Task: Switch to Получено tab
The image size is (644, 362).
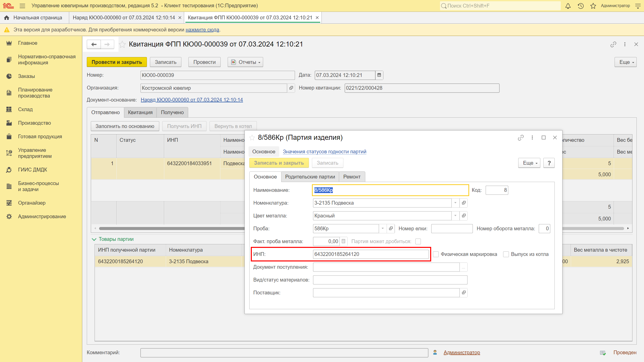Action: [172, 112]
